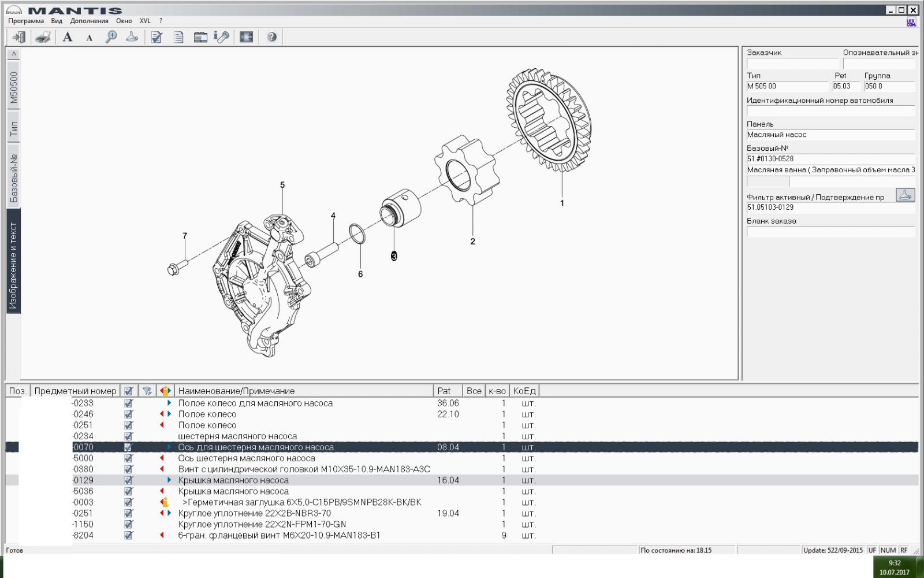
Task: Switch to the Базовый-№ side tab
Action: [x=14, y=177]
